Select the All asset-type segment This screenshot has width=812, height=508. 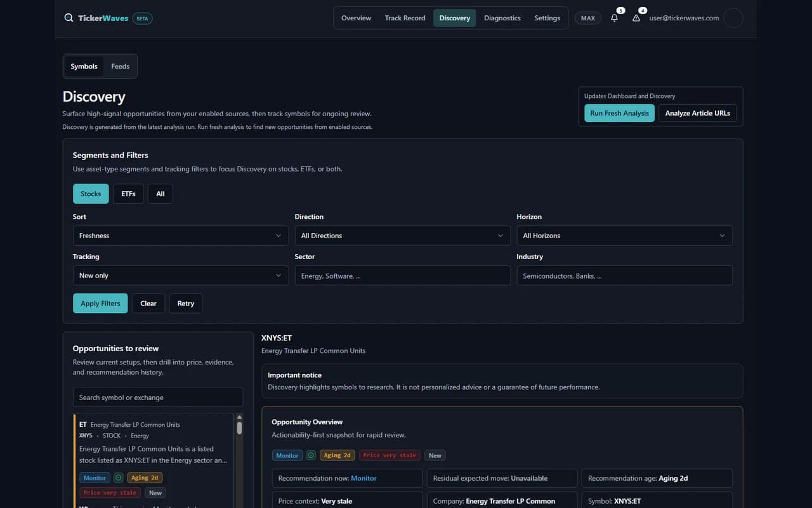click(x=160, y=194)
